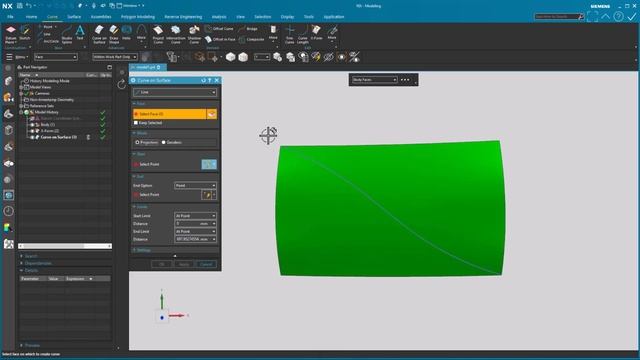
Task: Click the Part Navigator horizontal scrollbar
Action: coord(65,246)
